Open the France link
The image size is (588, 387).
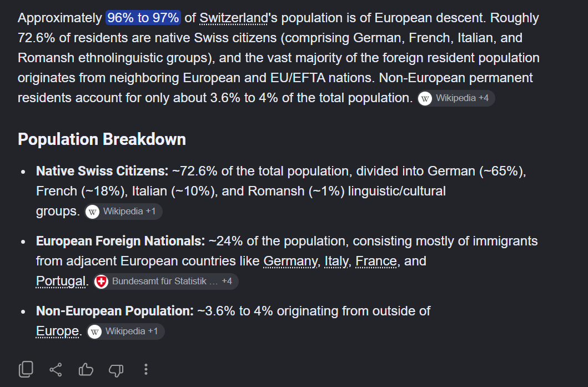[376, 261]
